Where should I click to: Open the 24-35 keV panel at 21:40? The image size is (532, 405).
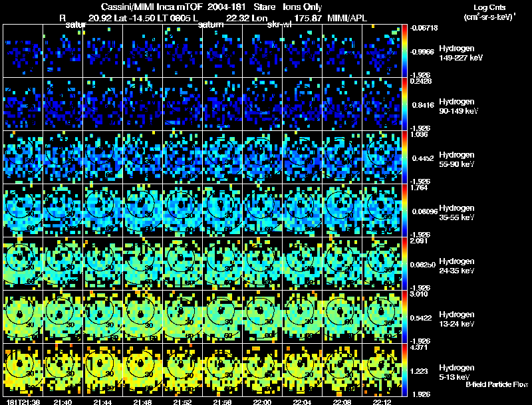click(63, 263)
